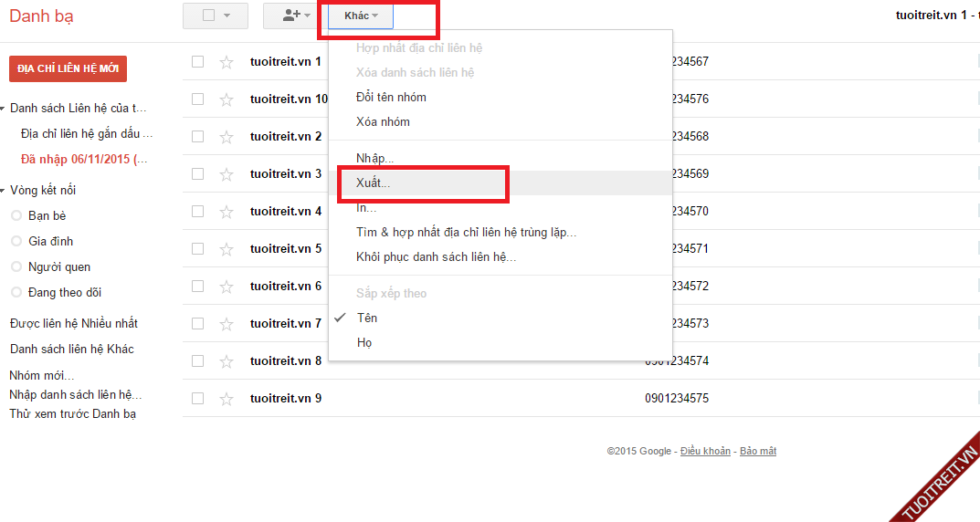Choose Xuất... from the menu
Viewport: 980px width, 522px height.
click(373, 183)
